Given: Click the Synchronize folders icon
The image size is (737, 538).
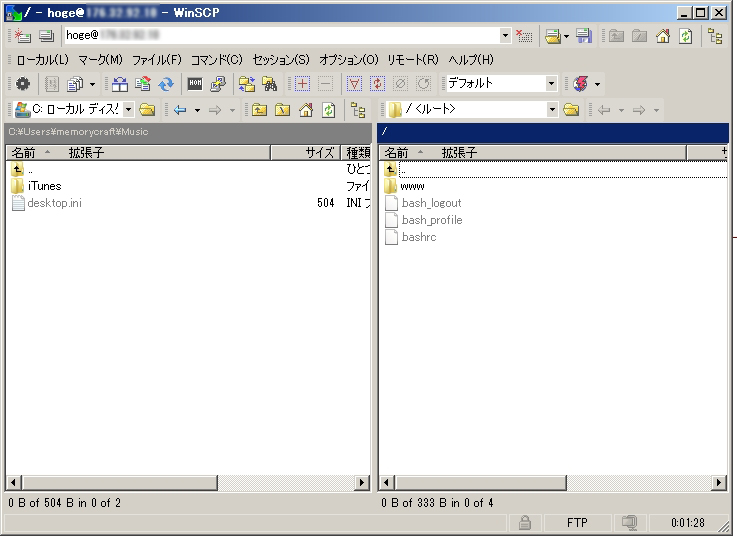Looking at the screenshot, I should pyautogui.click(x=246, y=84).
